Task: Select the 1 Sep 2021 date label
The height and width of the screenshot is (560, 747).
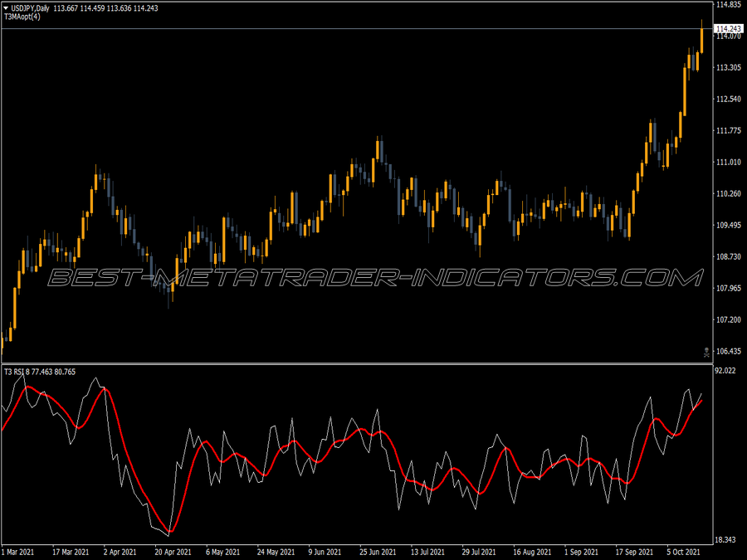Action: pyautogui.click(x=581, y=553)
